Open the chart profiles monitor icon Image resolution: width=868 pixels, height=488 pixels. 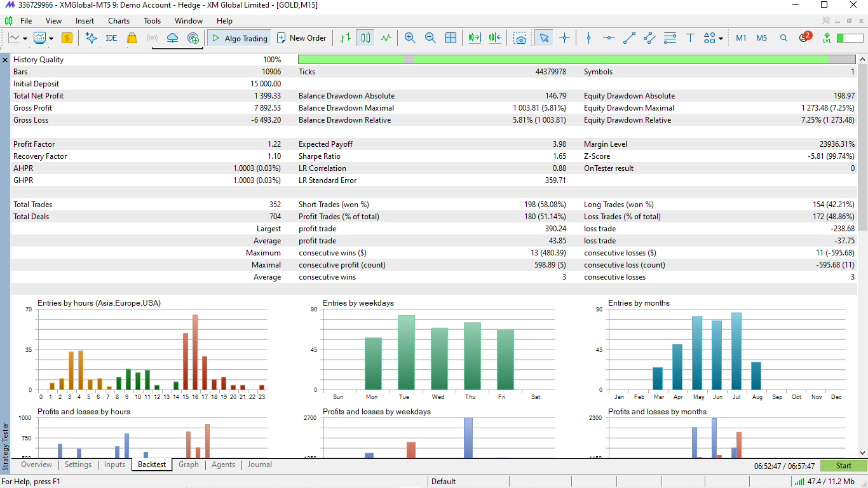point(40,38)
